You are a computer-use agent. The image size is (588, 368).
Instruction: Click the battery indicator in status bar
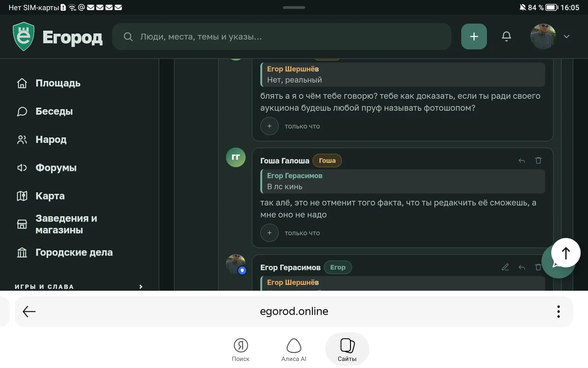click(x=552, y=7)
